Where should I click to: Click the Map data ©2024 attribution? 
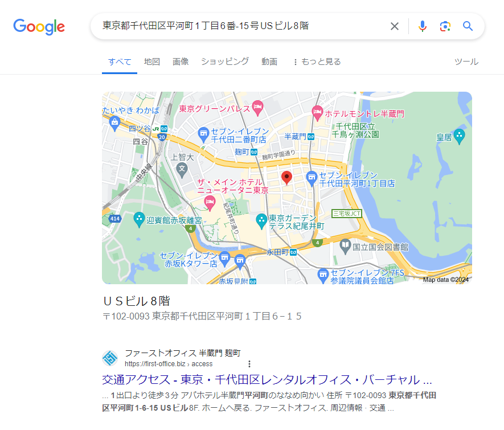pyautogui.click(x=446, y=280)
